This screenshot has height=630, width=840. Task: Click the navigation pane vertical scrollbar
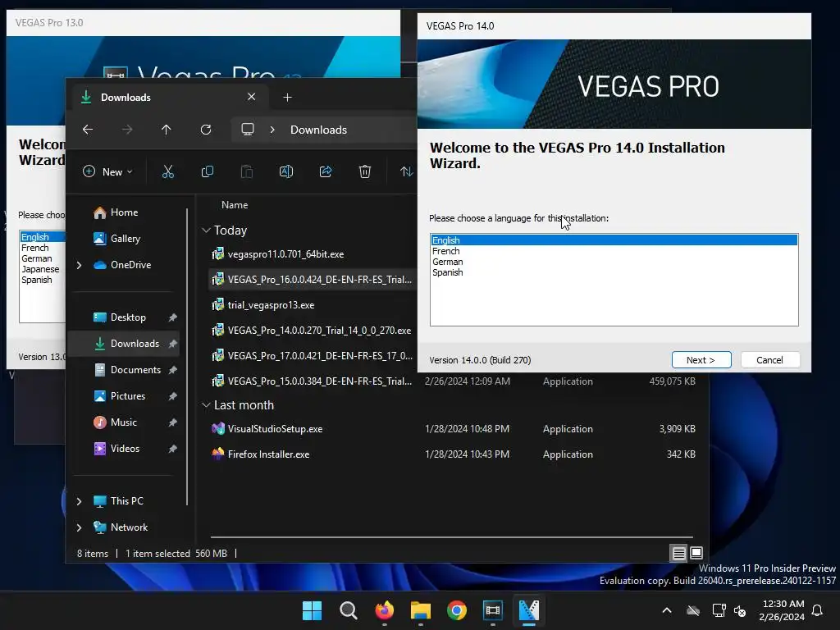coord(187,356)
